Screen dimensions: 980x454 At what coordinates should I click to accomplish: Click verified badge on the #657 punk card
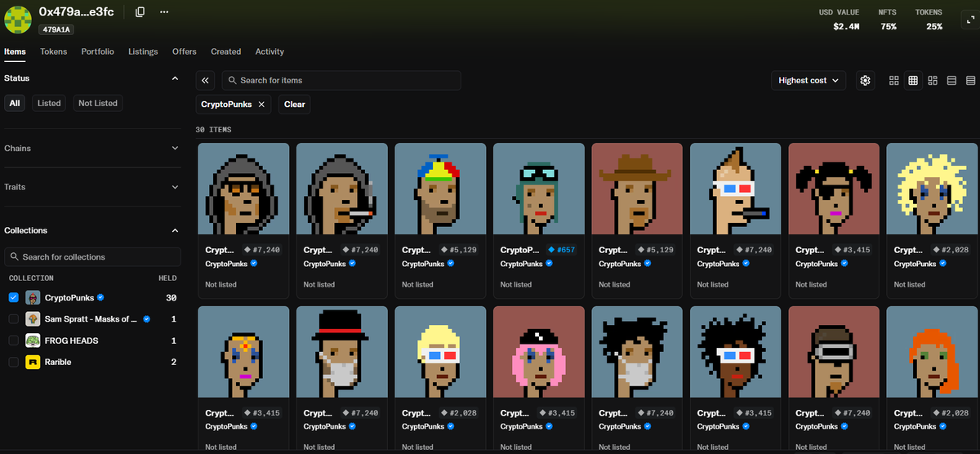pos(549,264)
